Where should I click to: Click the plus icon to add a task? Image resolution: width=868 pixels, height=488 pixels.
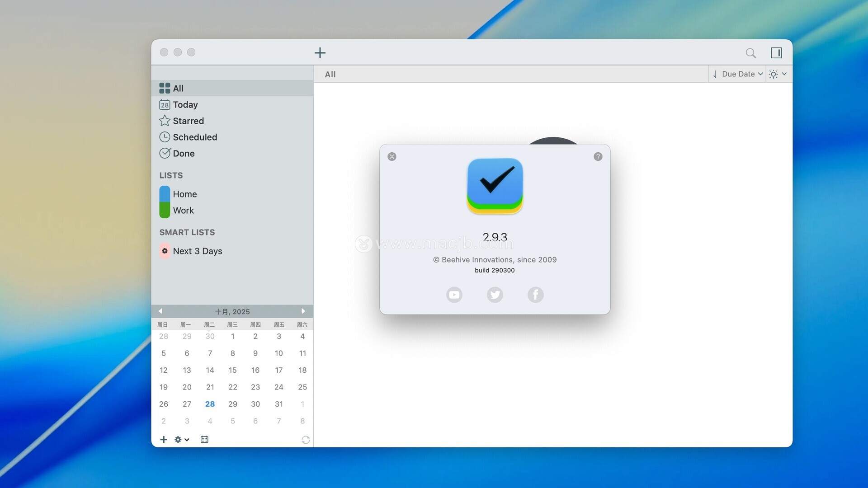coord(320,53)
